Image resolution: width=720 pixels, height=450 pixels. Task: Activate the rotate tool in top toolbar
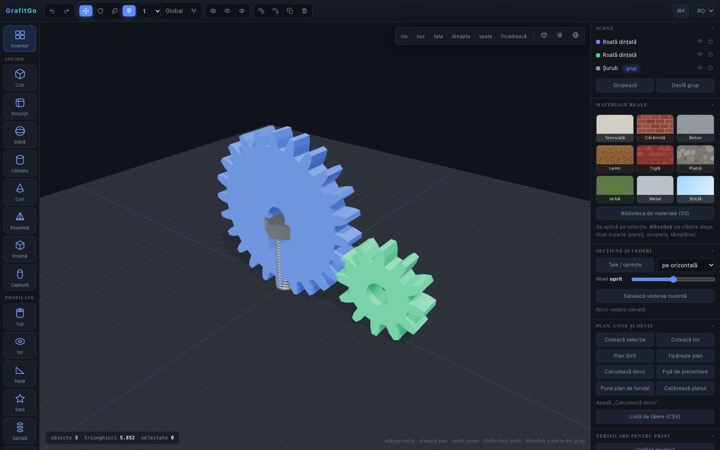[100, 11]
